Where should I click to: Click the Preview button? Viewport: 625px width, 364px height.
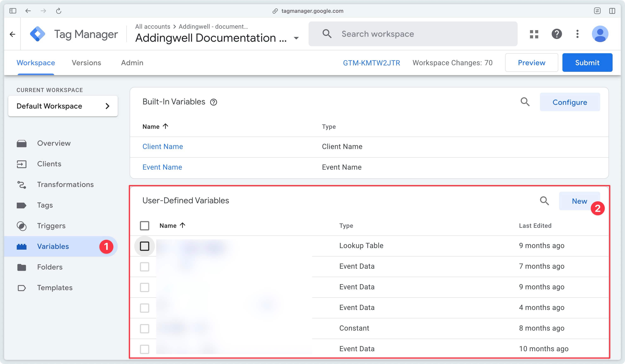[x=531, y=63]
